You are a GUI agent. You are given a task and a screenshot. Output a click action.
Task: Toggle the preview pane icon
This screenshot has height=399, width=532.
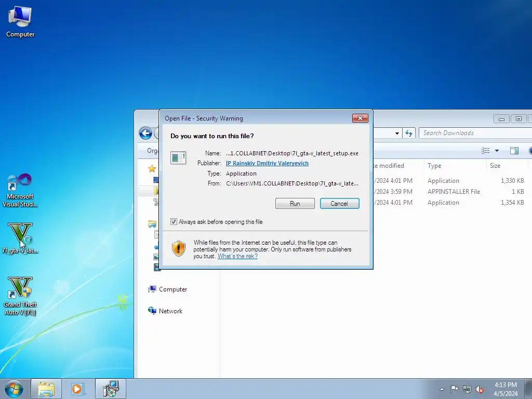click(514, 150)
